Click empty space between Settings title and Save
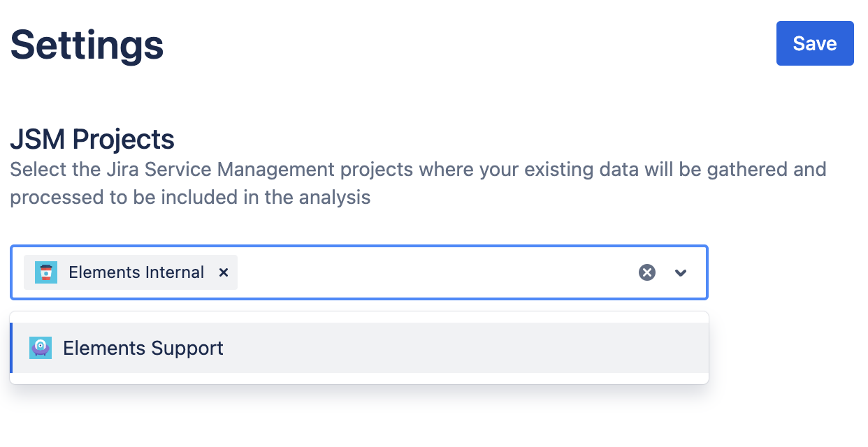The image size is (868, 447). click(x=468, y=45)
